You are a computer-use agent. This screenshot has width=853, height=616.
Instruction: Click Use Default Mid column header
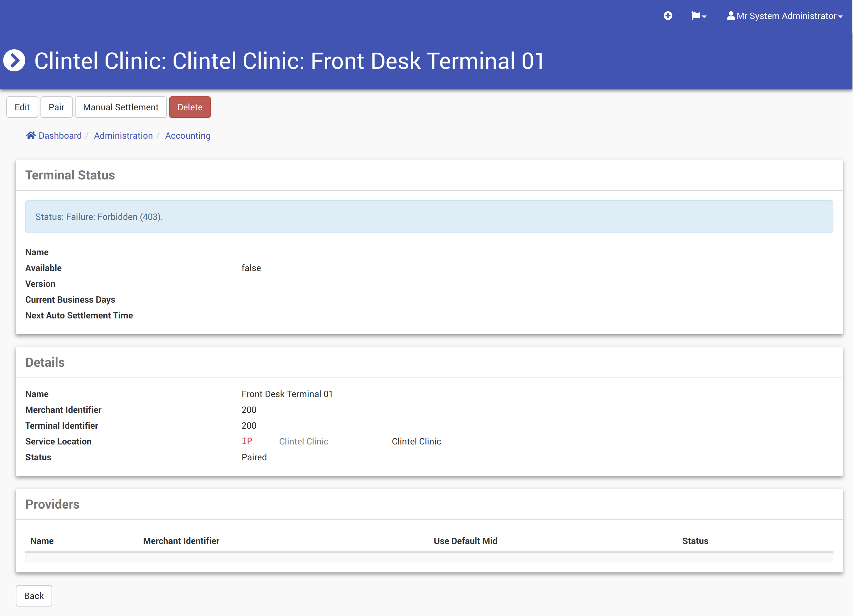click(465, 541)
